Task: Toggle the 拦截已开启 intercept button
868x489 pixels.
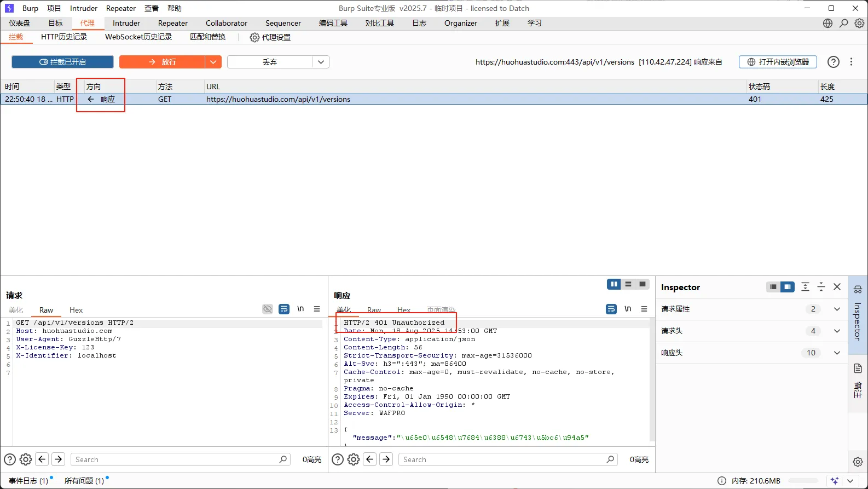Action: coord(62,62)
